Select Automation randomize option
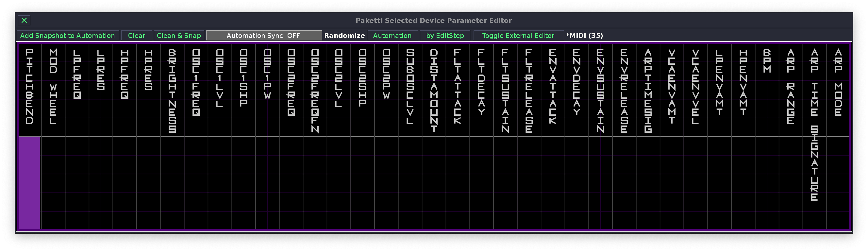868x251 pixels. (x=392, y=36)
